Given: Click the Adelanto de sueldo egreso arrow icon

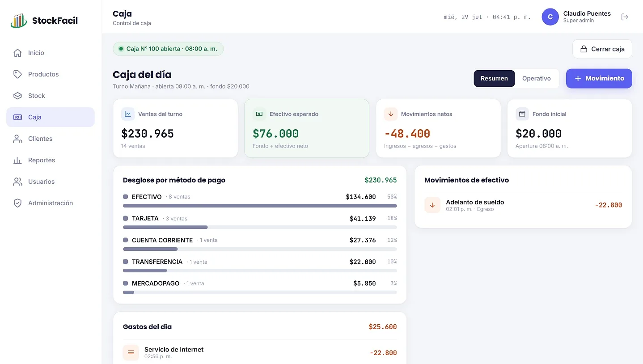Looking at the screenshot, I should coord(432,205).
